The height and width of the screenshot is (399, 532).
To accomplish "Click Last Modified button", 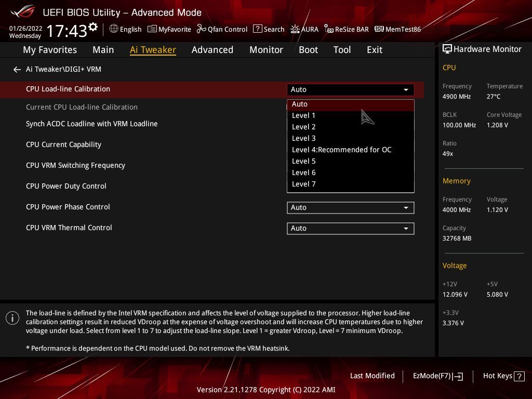I will point(372,376).
